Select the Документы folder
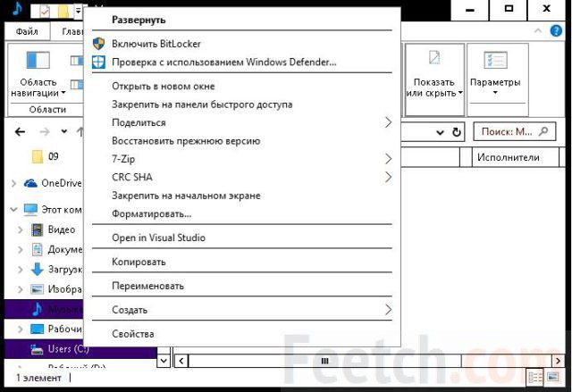This screenshot has width=572, height=392. pos(65,249)
